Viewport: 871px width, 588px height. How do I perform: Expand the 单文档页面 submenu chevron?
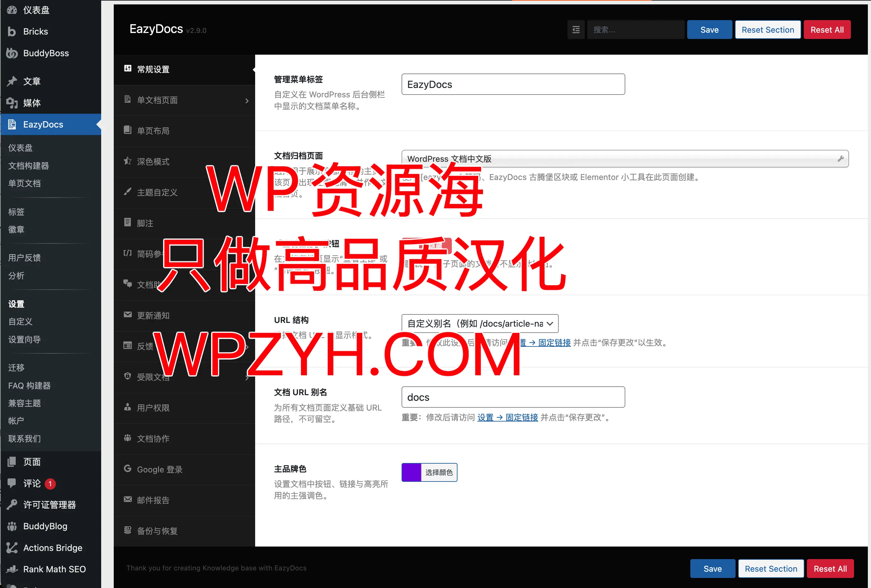(x=247, y=101)
